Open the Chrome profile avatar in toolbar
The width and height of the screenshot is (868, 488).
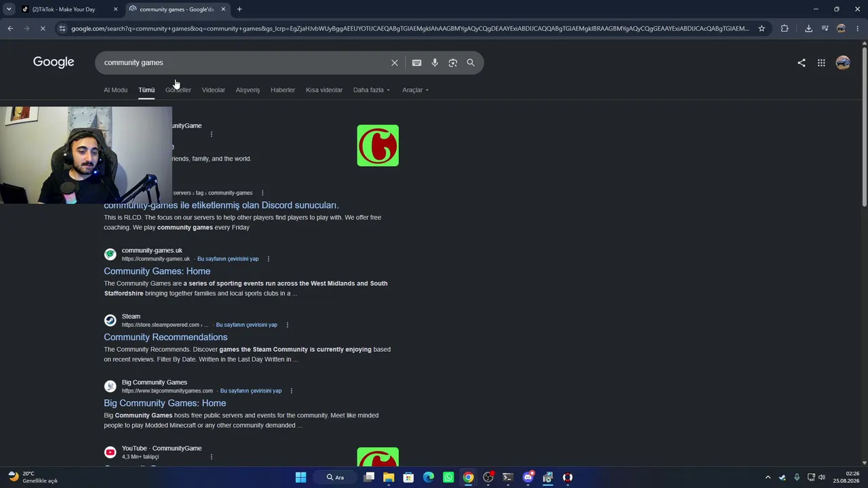[x=841, y=28]
